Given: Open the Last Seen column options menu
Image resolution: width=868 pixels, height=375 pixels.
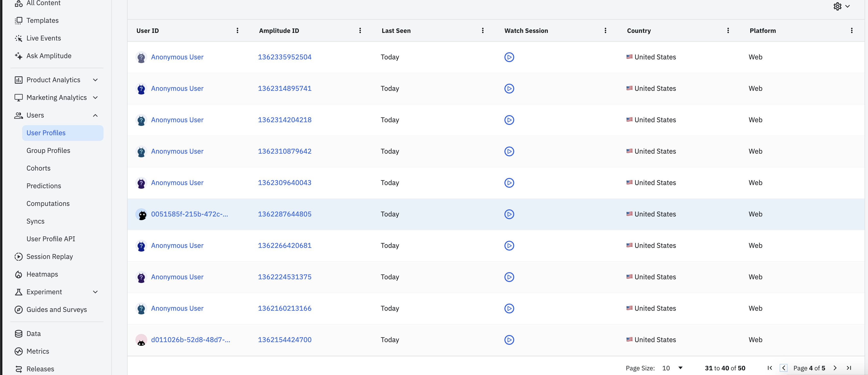Looking at the screenshot, I should pos(483,31).
